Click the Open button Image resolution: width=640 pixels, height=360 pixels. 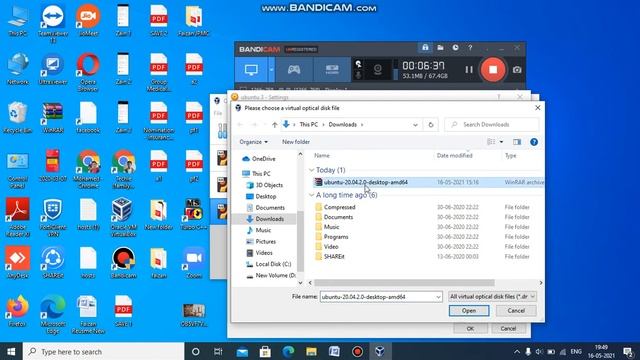tap(469, 311)
